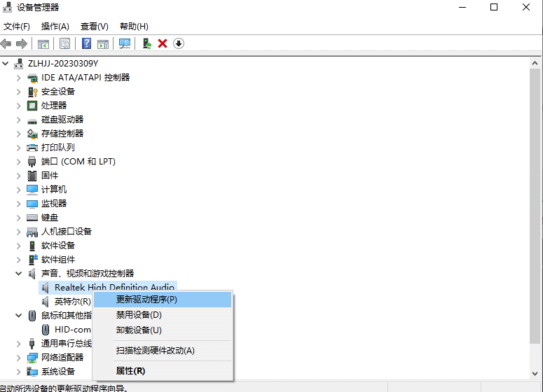
Task: Choose 更新驱动程序(P) in context menu
Action: point(163,300)
